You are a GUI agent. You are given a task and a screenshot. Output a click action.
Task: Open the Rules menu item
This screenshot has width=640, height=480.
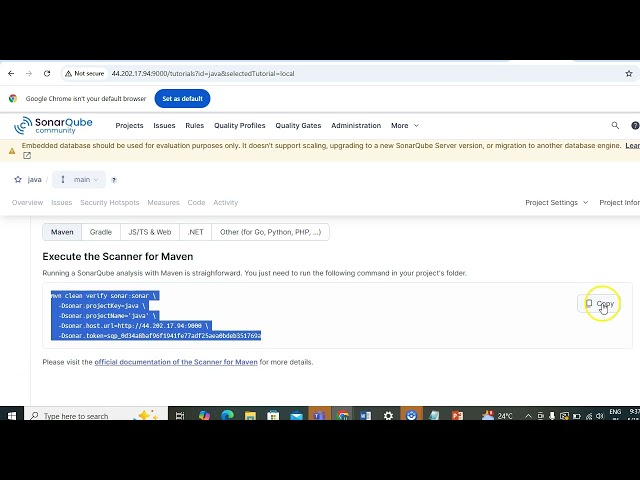point(194,125)
